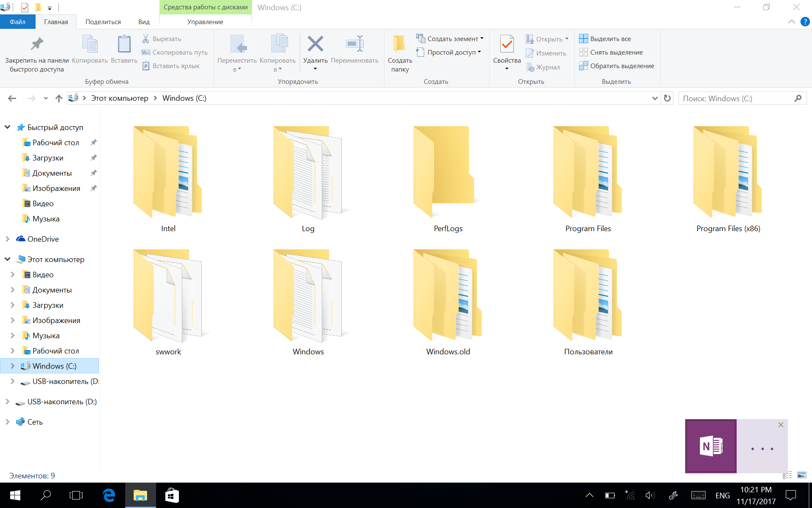Select Загрузки under Быстрый доступ
The height and width of the screenshot is (508, 812).
pos(48,157)
